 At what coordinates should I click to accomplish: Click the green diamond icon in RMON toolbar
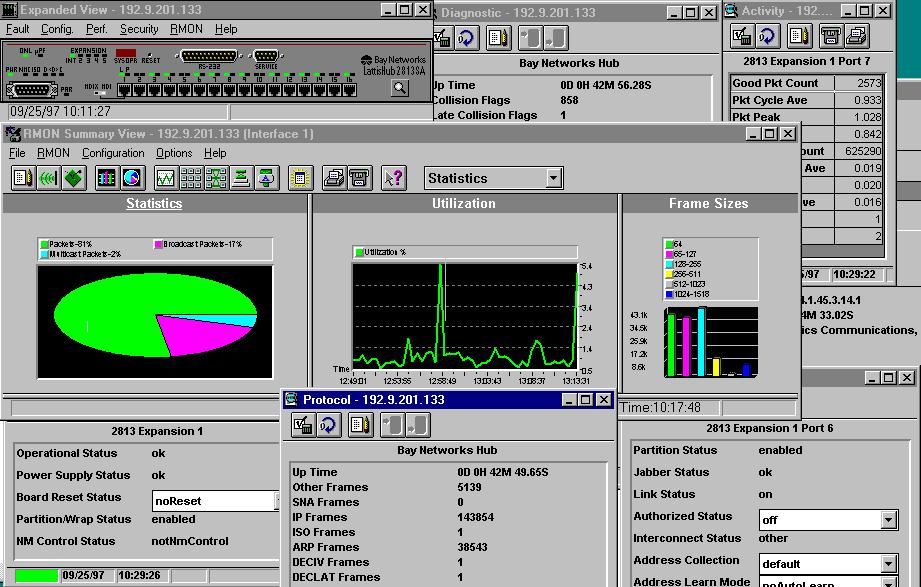(x=74, y=178)
